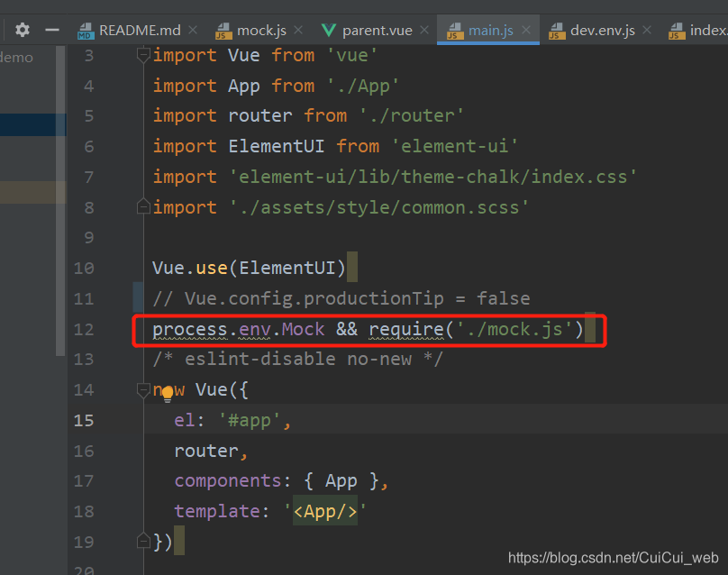The image size is (728, 575).
Task: Switch to the README.md tab
Action: [140, 31]
